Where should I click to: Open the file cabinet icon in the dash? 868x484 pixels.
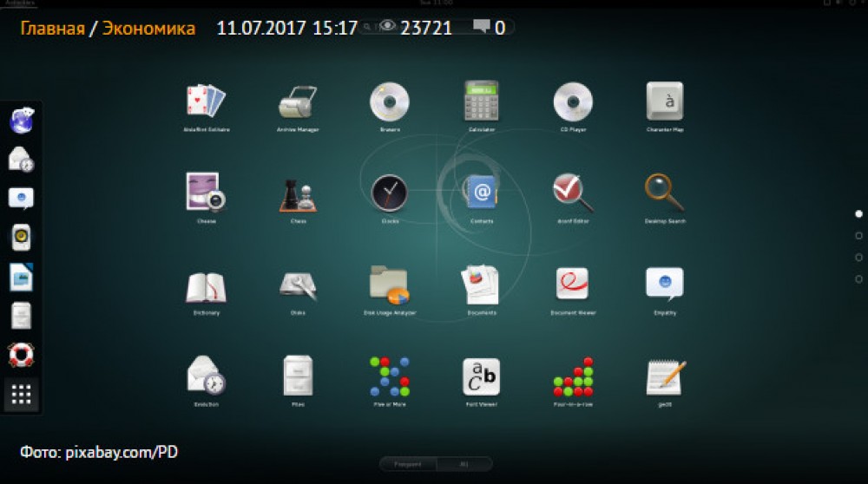21,316
